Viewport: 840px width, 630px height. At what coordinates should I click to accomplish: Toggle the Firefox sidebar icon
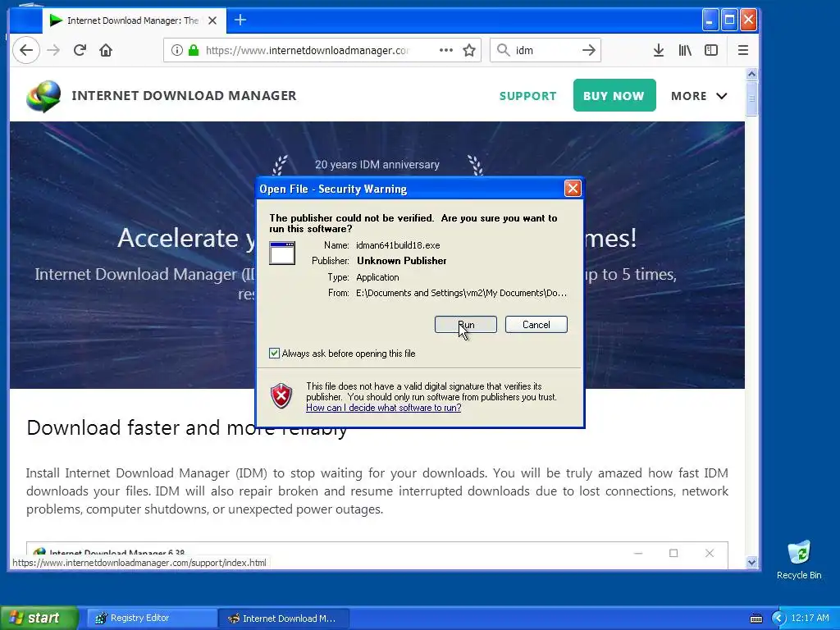711,50
